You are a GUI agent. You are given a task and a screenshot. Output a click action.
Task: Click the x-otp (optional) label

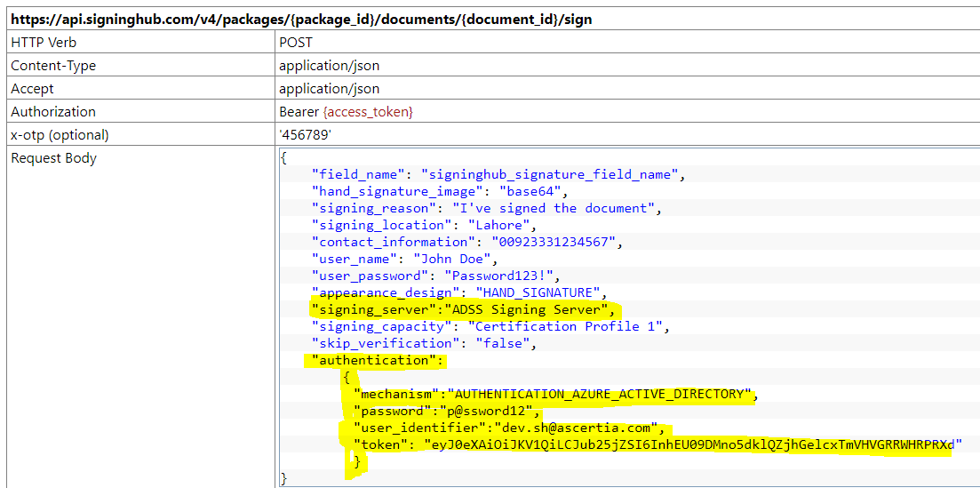[x=60, y=135]
